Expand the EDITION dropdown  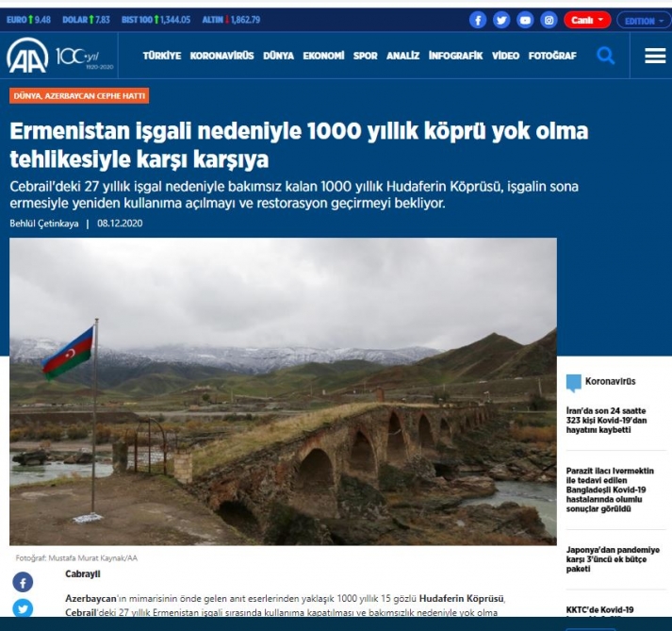[x=644, y=21]
